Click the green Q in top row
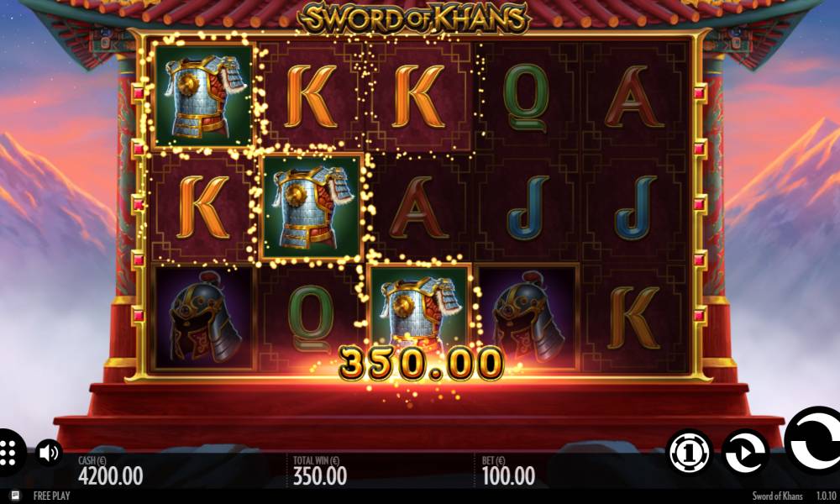The image size is (840, 504). [x=526, y=98]
